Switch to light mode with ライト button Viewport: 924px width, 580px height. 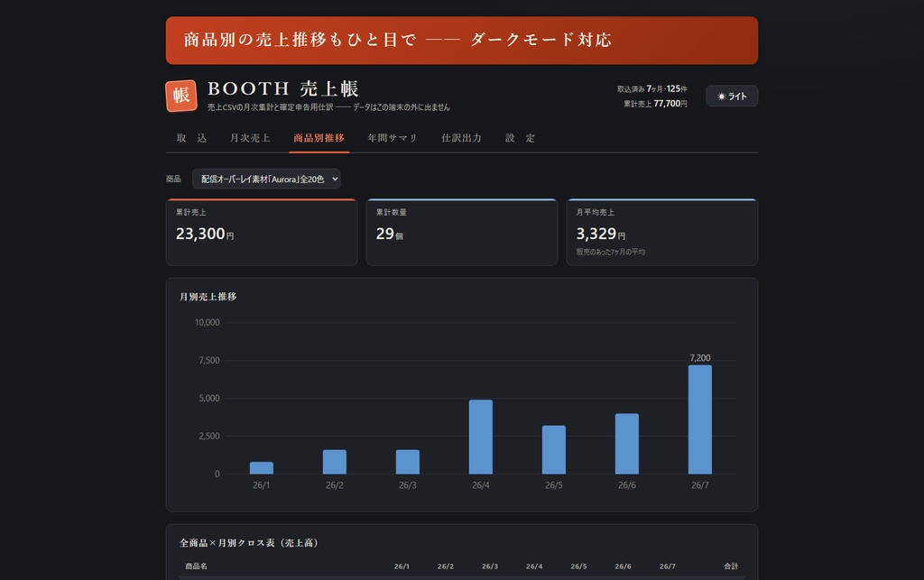click(x=731, y=96)
